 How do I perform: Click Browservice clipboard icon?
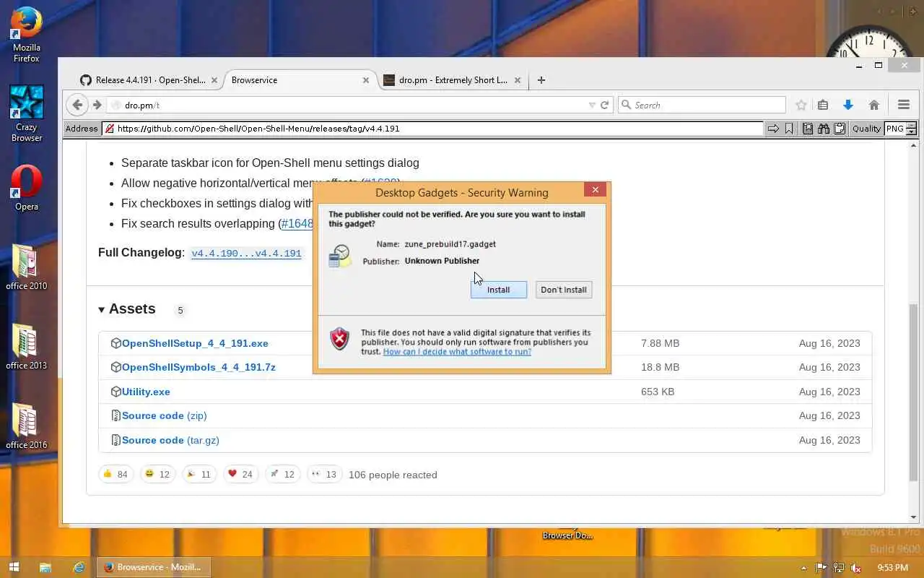(840, 129)
